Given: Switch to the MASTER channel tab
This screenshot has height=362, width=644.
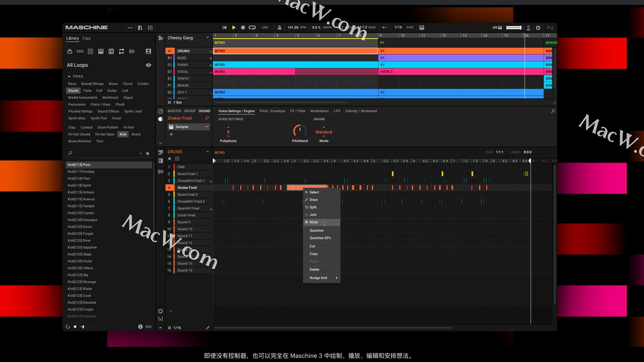Looking at the screenshot, I should [x=174, y=111].
